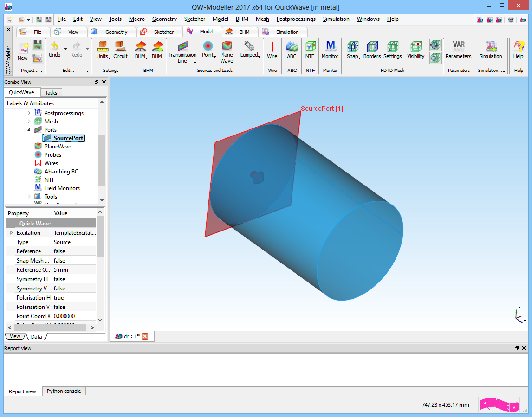
Task: Select the Lumped element tool
Action: coord(249,45)
